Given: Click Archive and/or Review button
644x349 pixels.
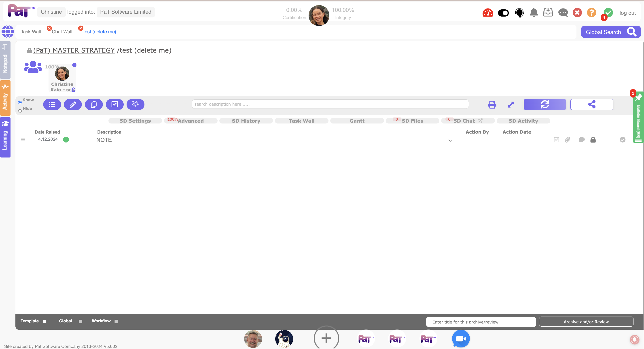Looking at the screenshot, I should click(x=586, y=322).
